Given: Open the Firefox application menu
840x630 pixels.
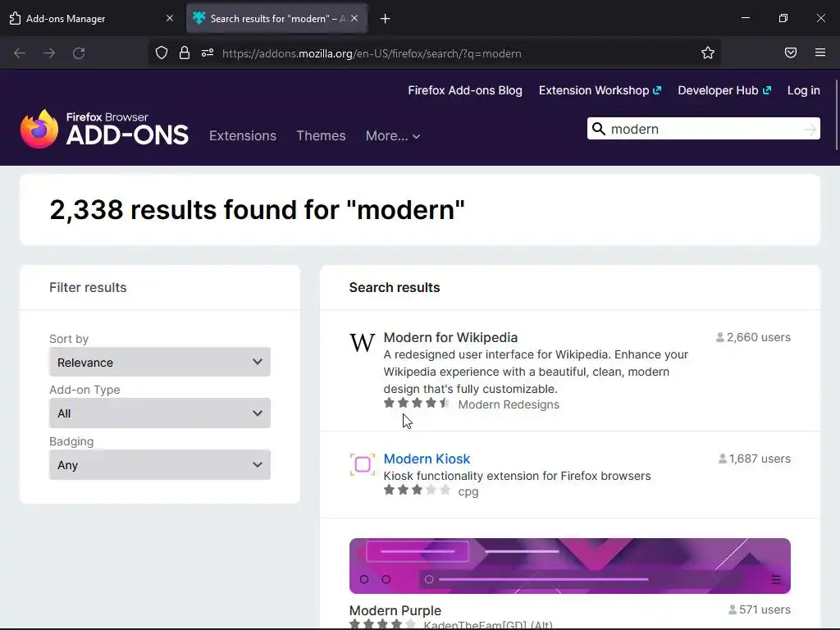Looking at the screenshot, I should pos(820,52).
